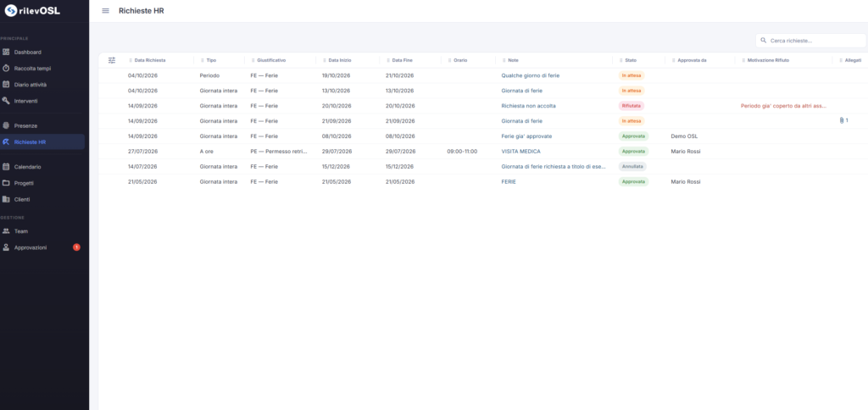Click Approvata badge in Demo OSL row
This screenshot has height=410, width=868.
(x=633, y=136)
